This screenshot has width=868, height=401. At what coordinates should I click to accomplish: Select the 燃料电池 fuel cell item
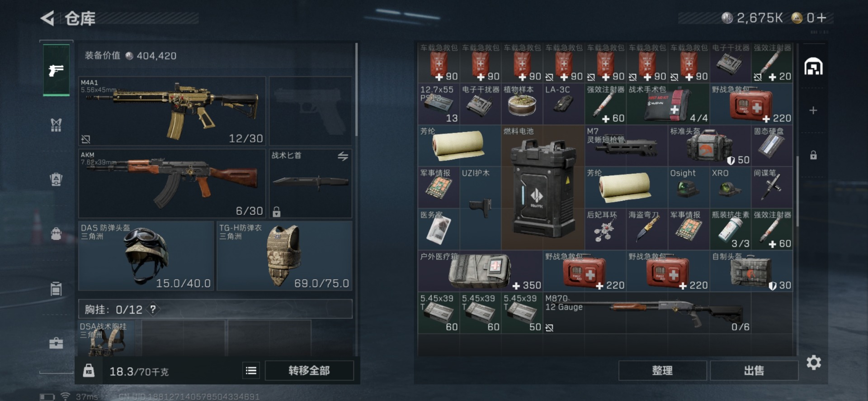tap(542, 187)
